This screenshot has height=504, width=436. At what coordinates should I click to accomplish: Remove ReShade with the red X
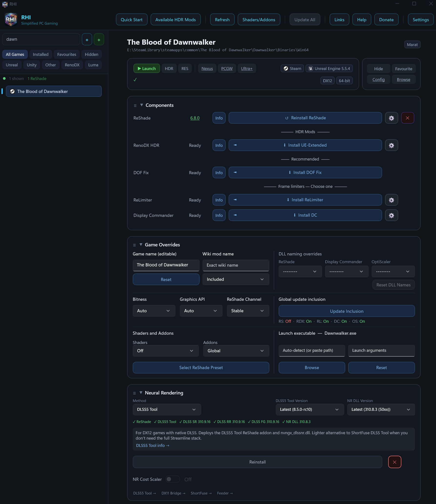pyautogui.click(x=407, y=118)
